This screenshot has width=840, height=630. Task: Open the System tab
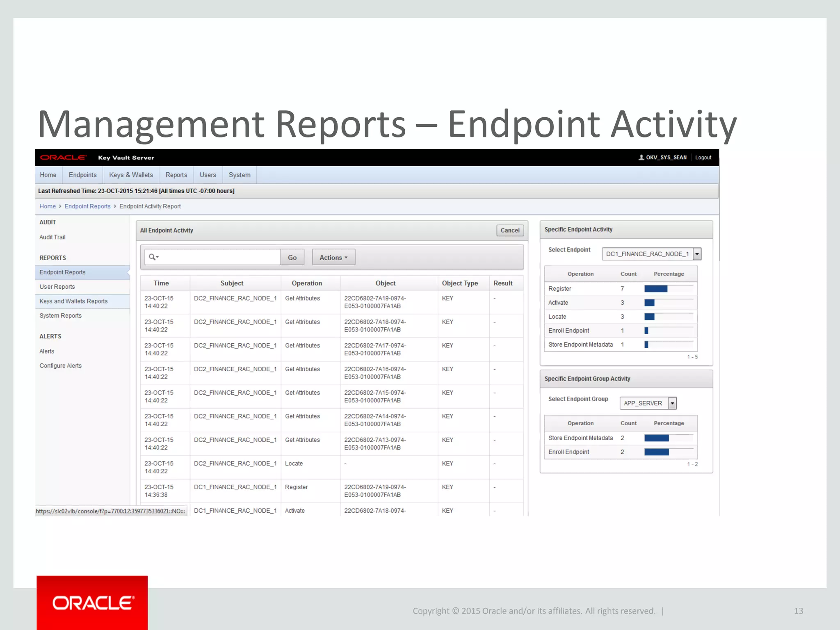click(240, 175)
